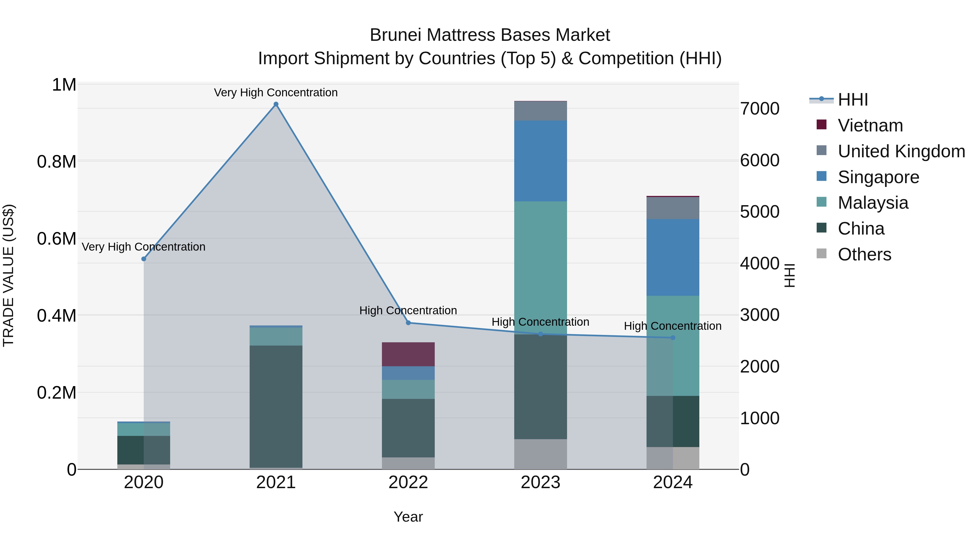Click the 'High Concentration' label at 2023
The width and height of the screenshot is (980, 551).
[x=541, y=322]
